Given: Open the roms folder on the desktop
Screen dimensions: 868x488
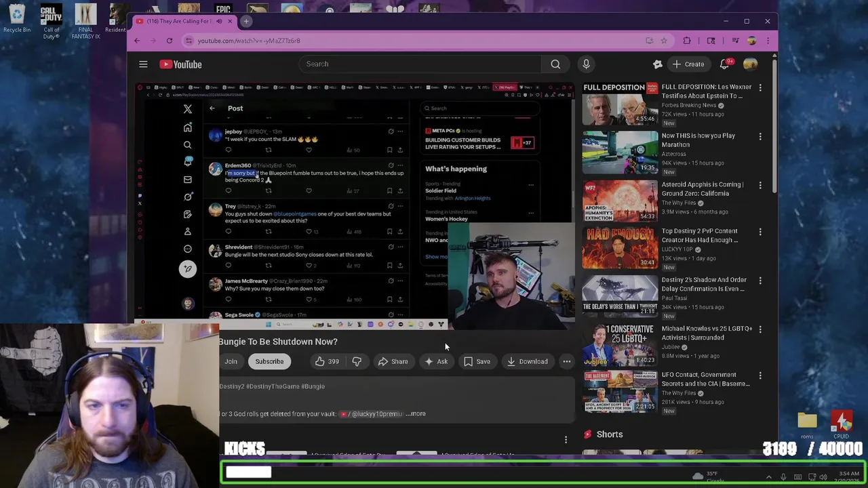Looking at the screenshot, I should tap(807, 424).
